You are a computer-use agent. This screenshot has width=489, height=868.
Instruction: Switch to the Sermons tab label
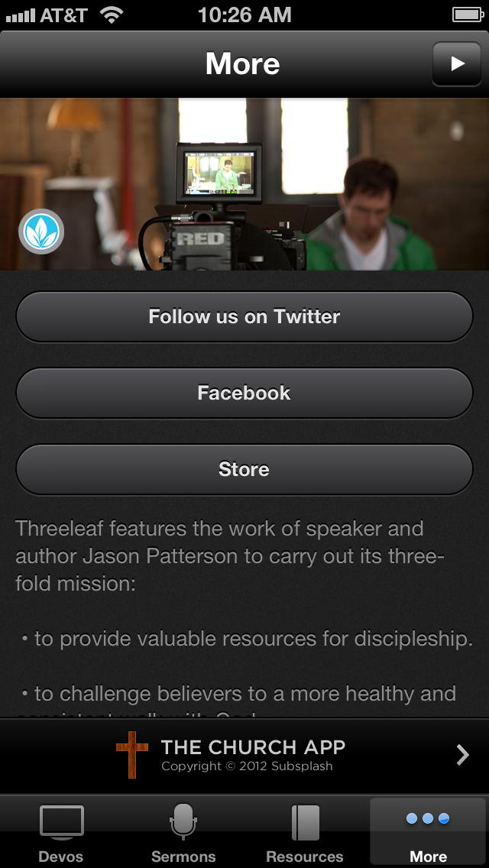pyautogui.click(x=183, y=857)
